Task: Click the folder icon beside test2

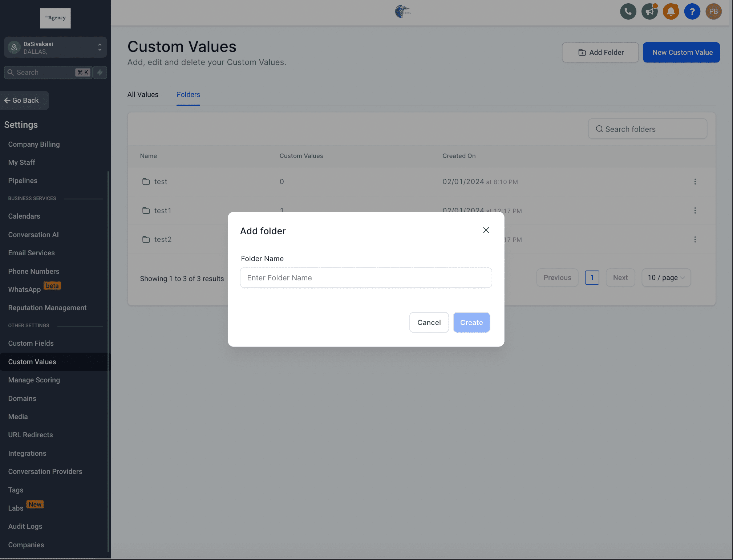Action: coord(146,239)
